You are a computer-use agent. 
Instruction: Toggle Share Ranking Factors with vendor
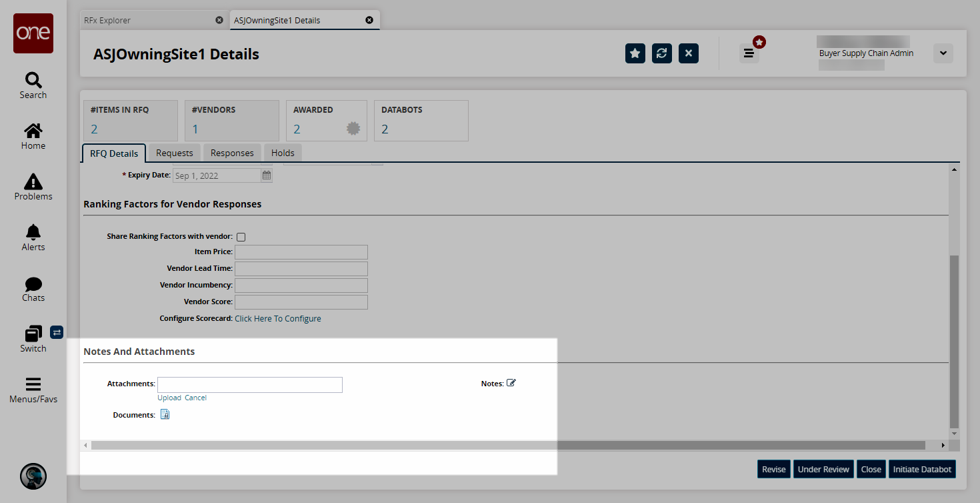tap(241, 237)
